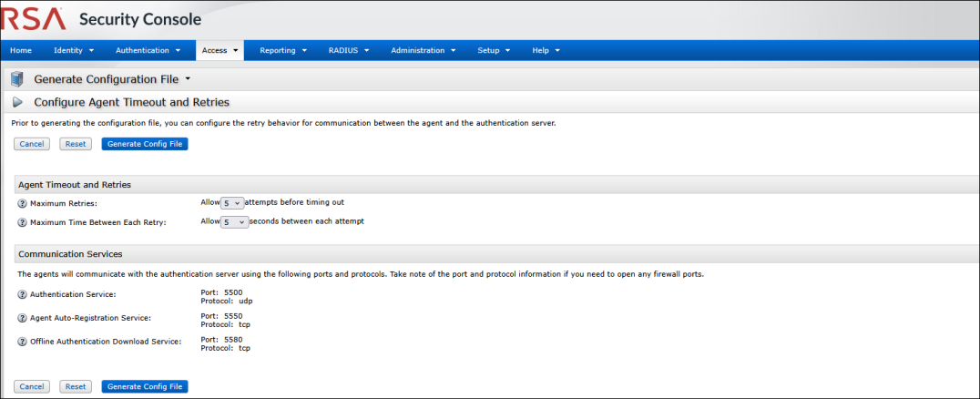Open the Reporting menu
Image resolution: width=980 pixels, height=399 pixels.
click(x=283, y=51)
